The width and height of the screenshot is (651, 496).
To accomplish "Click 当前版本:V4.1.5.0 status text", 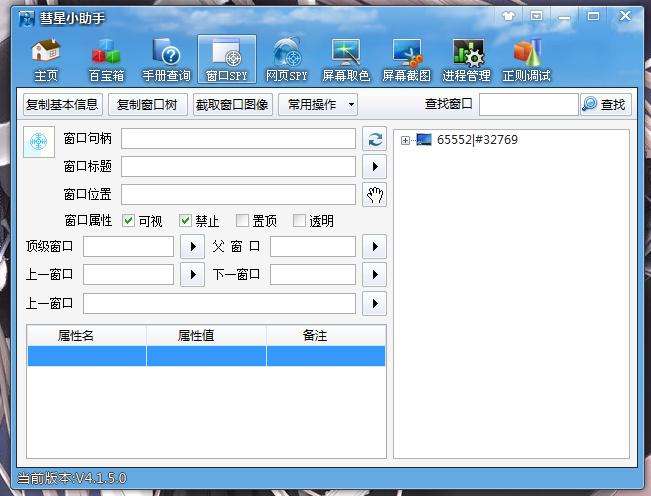I will tap(72, 478).
